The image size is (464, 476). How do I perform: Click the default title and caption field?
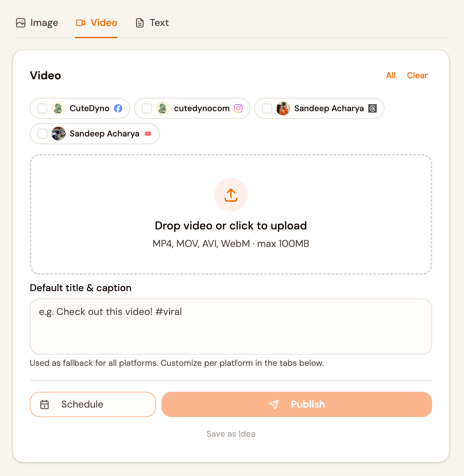231,326
